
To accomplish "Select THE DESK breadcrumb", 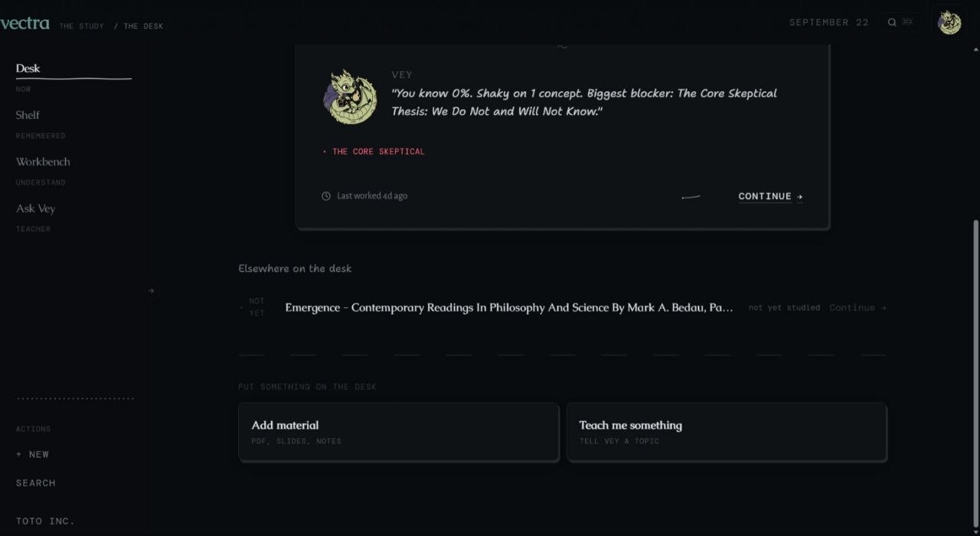I will [143, 26].
